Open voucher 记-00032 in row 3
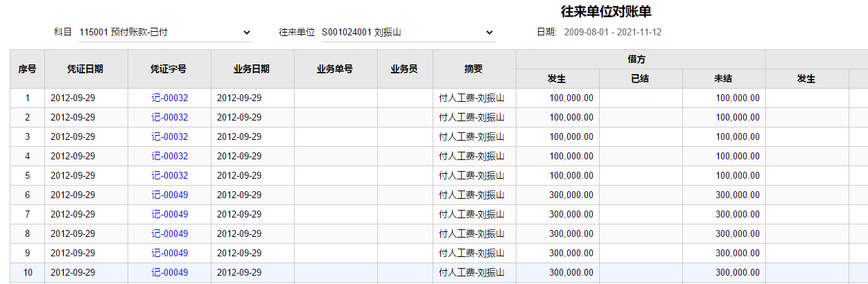This screenshot has width=868, height=284. [170, 136]
